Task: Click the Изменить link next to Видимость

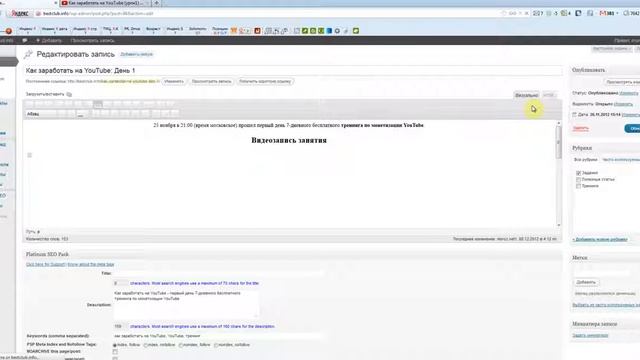Action: 623,104
